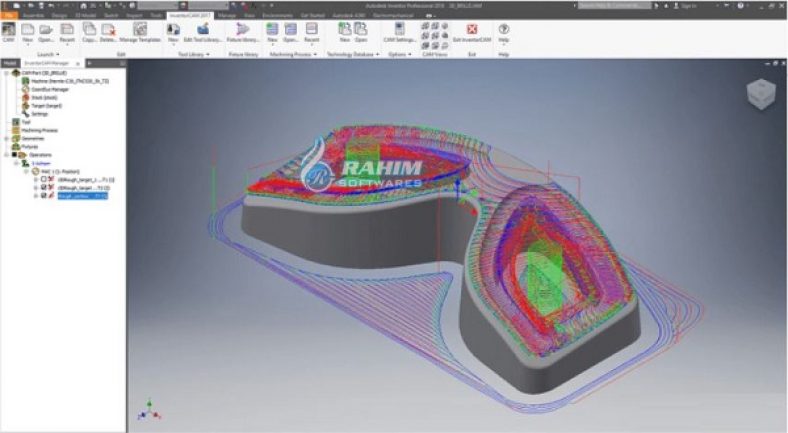Collapse the Operations tree node
This screenshot has width=788, height=433.
click(7, 155)
